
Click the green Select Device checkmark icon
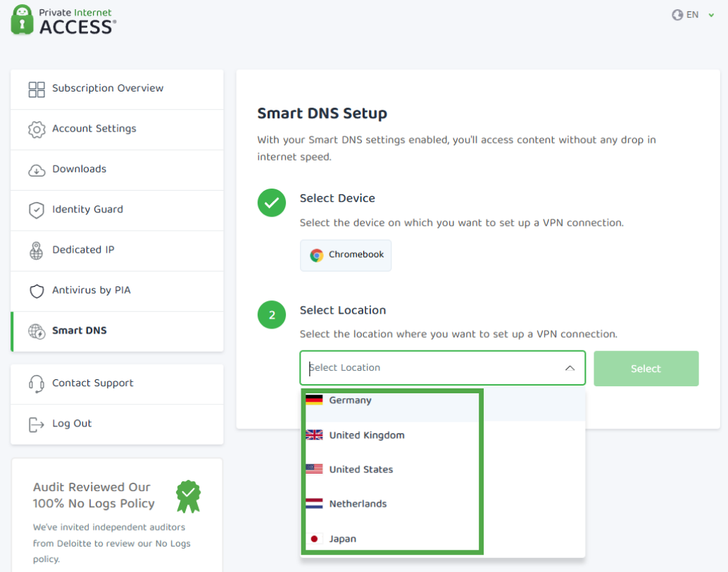(x=272, y=203)
